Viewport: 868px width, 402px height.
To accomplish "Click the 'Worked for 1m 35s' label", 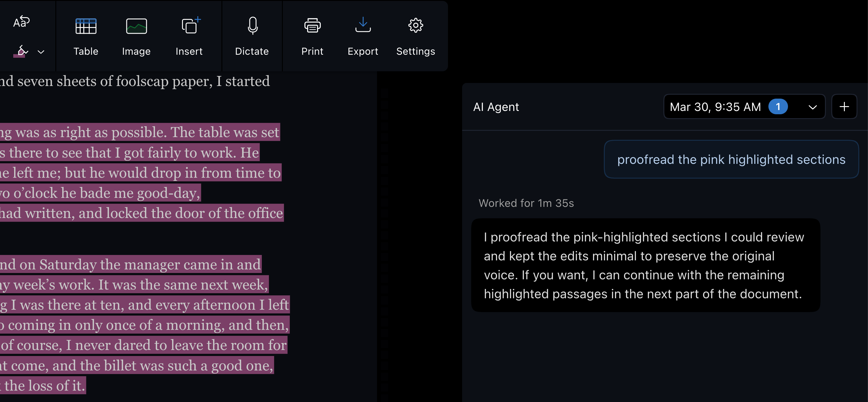I will [526, 203].
